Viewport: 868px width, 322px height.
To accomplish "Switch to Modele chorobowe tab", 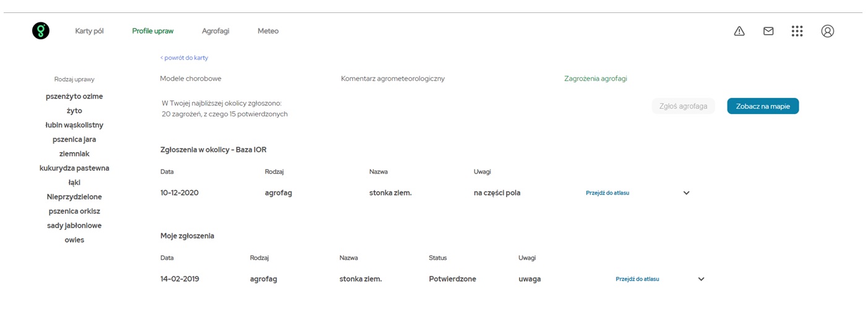I will pyautogui.click(x=191, y=79).
